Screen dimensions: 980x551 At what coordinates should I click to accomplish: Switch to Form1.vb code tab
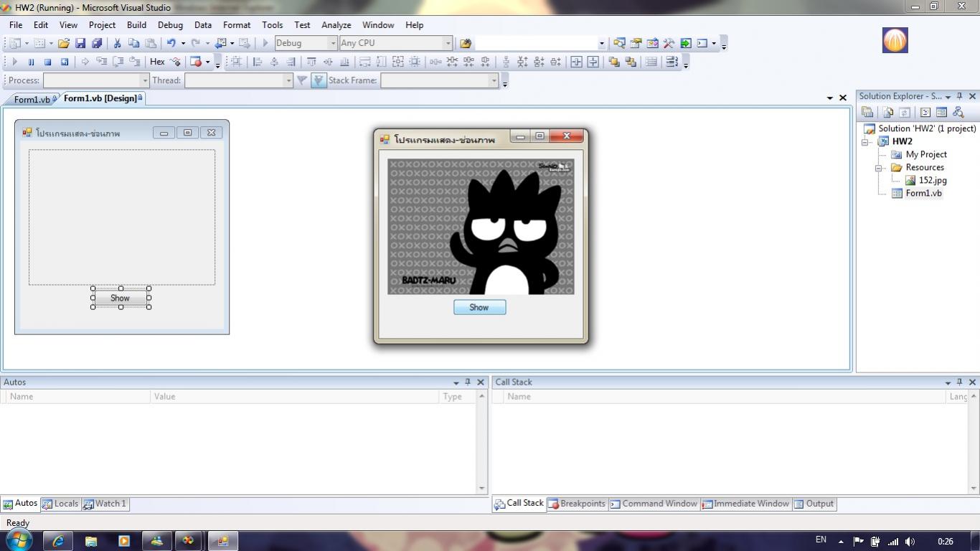pyautogui.click(x=32, y=100)
